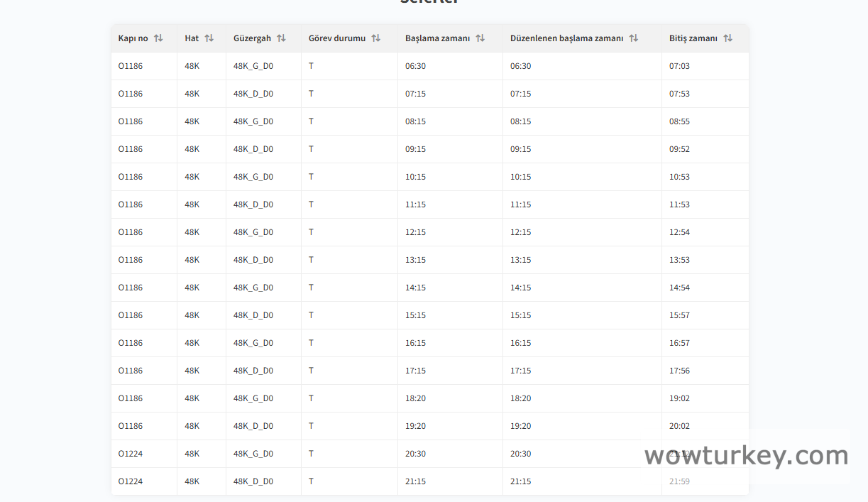Sort table by Hat column icon
The width and height of the screenshot is (868, 502).
click(x=209, y=38)
